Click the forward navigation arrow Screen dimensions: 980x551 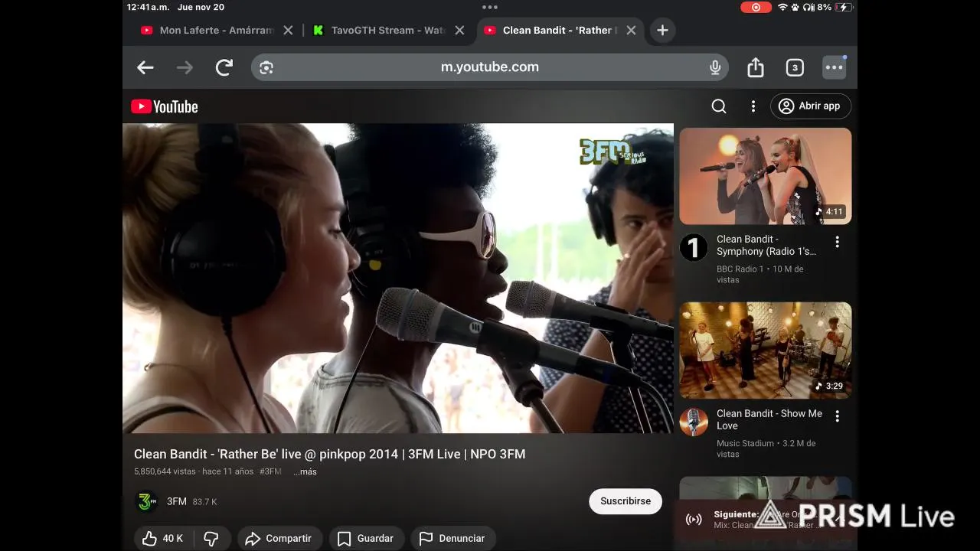(185, 67)
